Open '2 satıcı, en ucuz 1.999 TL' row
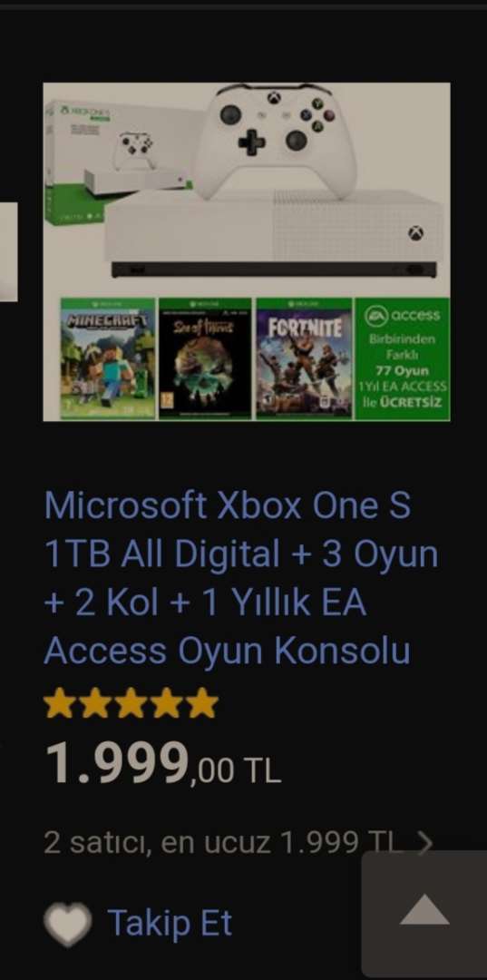This screenshot has height=980, width=487. pos(238,842)
